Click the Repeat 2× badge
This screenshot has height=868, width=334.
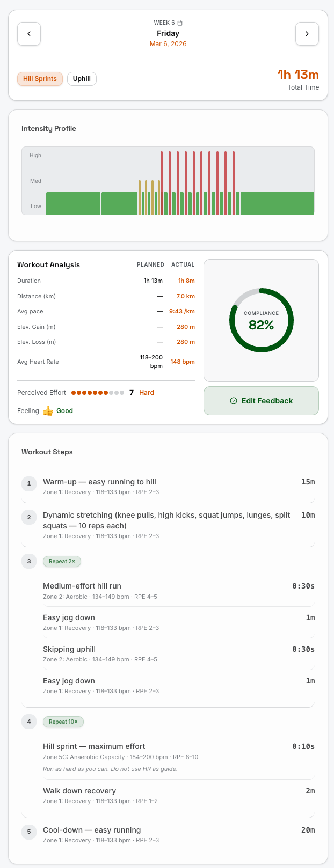pyautogui.click(x=62, y=562)
